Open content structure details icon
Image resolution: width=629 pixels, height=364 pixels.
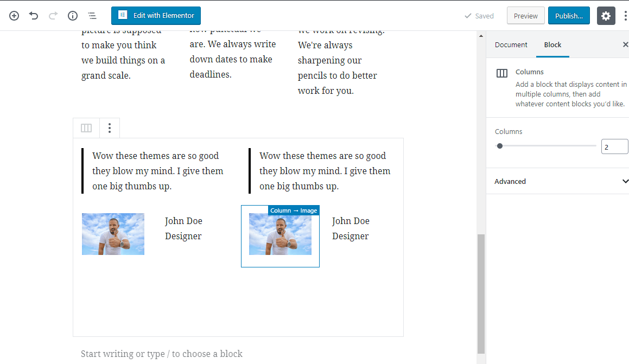pyautogui.click(x=72, y=15)
